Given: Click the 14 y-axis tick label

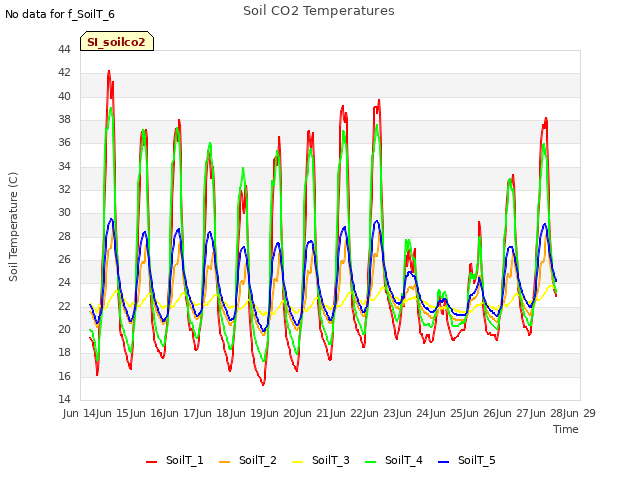Looking at the screenshot, I should pyautogui.click(x=64, y=400).
